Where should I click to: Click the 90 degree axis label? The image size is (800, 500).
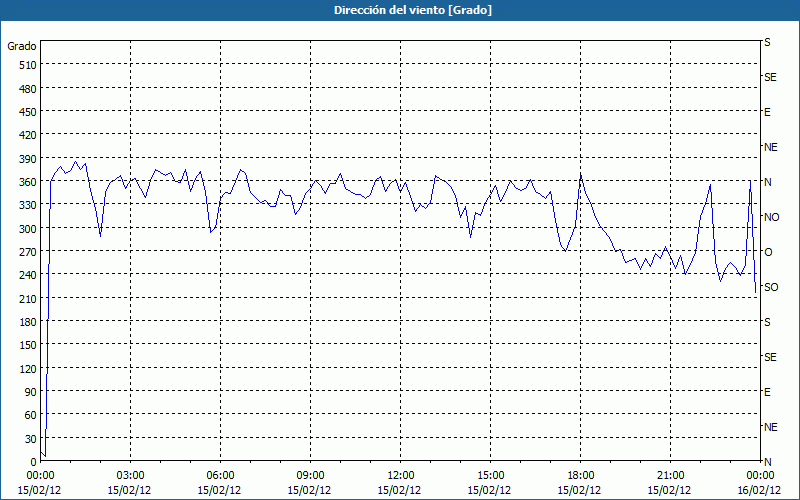[31, 392]
